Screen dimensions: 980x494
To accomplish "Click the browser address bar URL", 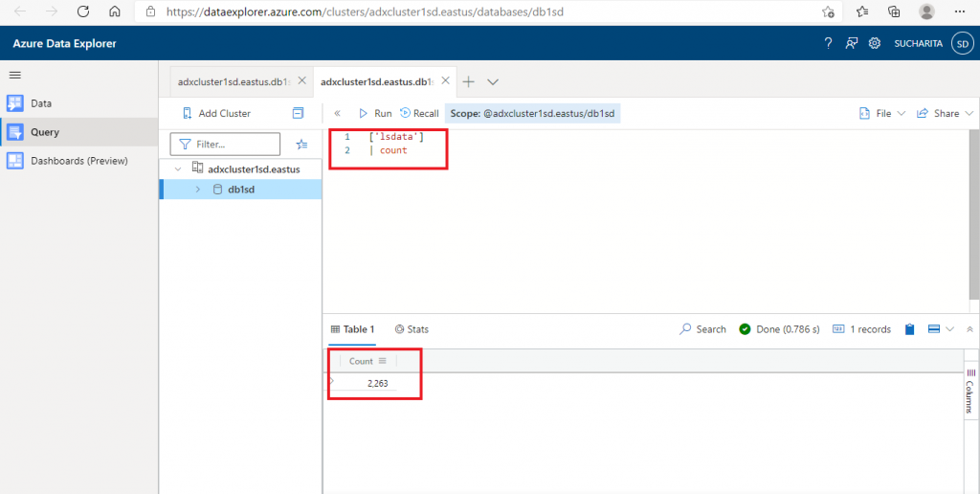I will [x=365, y=11].
